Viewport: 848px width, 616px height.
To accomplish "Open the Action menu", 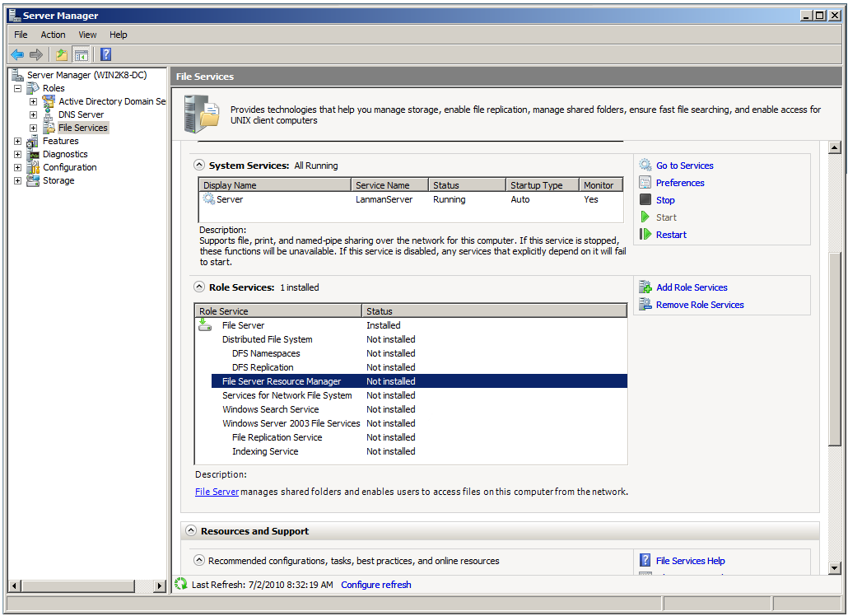I will pyautogui.click(x=53, y=35).
